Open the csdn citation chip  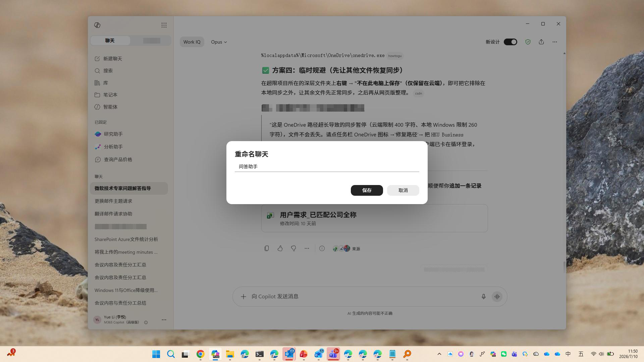(418, 94)
